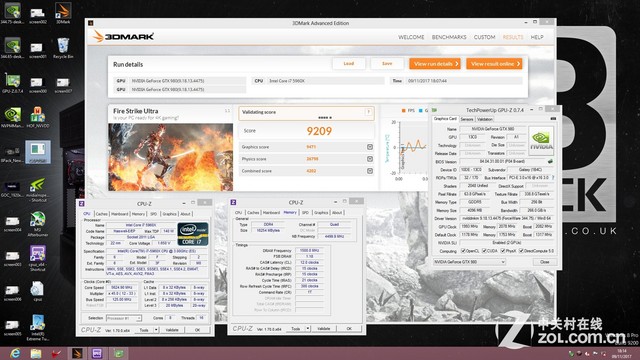
Task: Click View run details button
Action: 435,64
